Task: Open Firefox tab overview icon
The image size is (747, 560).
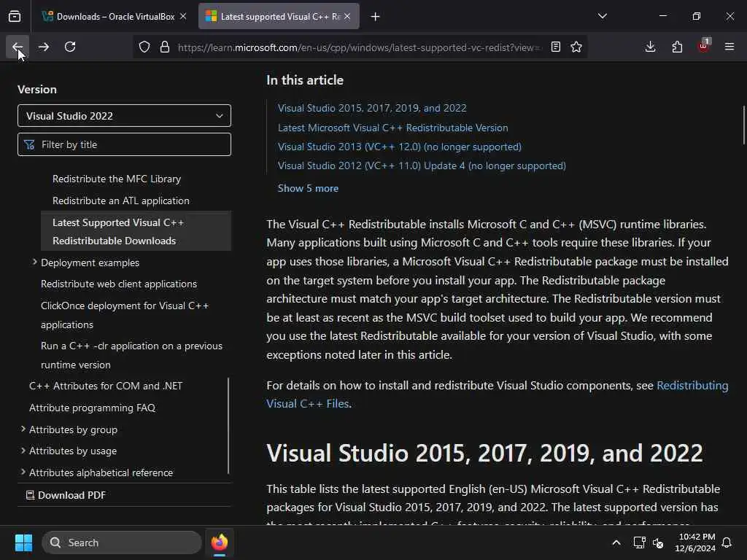Action: (x=15, y=16)
